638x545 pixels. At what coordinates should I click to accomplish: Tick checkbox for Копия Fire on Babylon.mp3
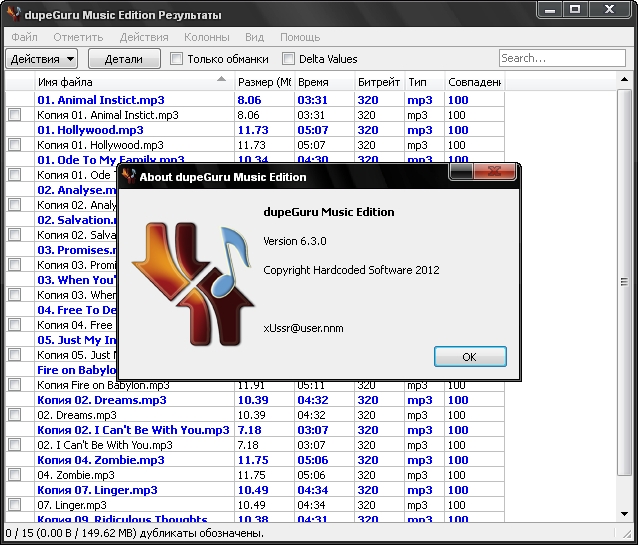15,385
